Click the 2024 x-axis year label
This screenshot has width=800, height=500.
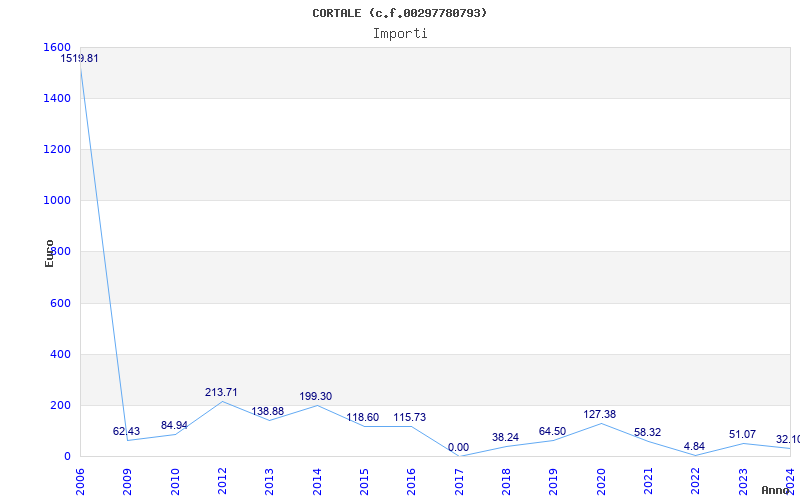coord(790,480)
